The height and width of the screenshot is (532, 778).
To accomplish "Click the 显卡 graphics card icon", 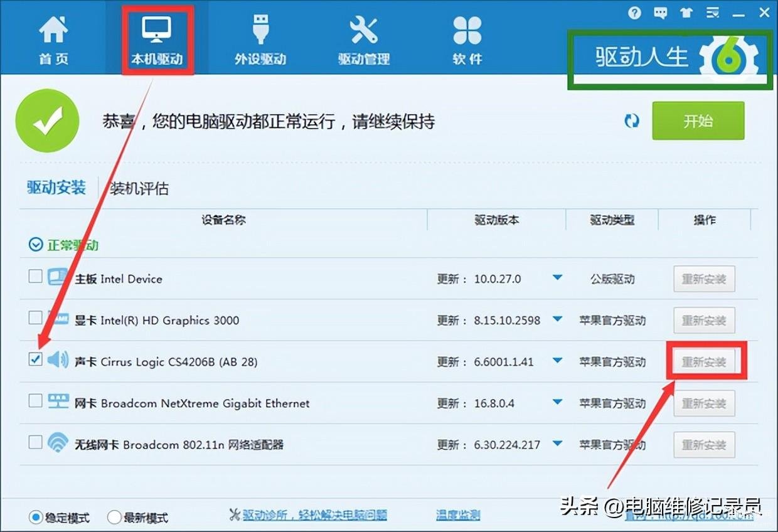I will 58,319.
